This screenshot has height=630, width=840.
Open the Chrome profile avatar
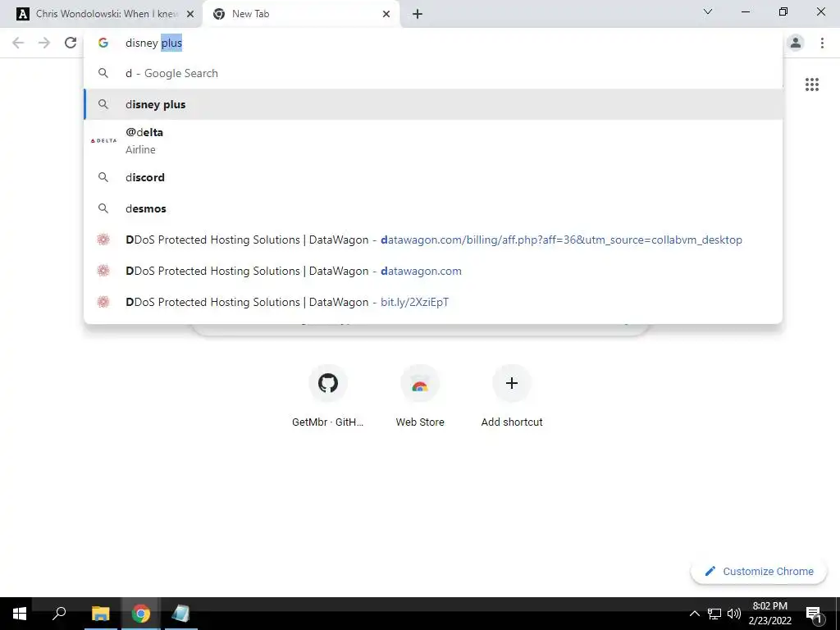point(796,43)
